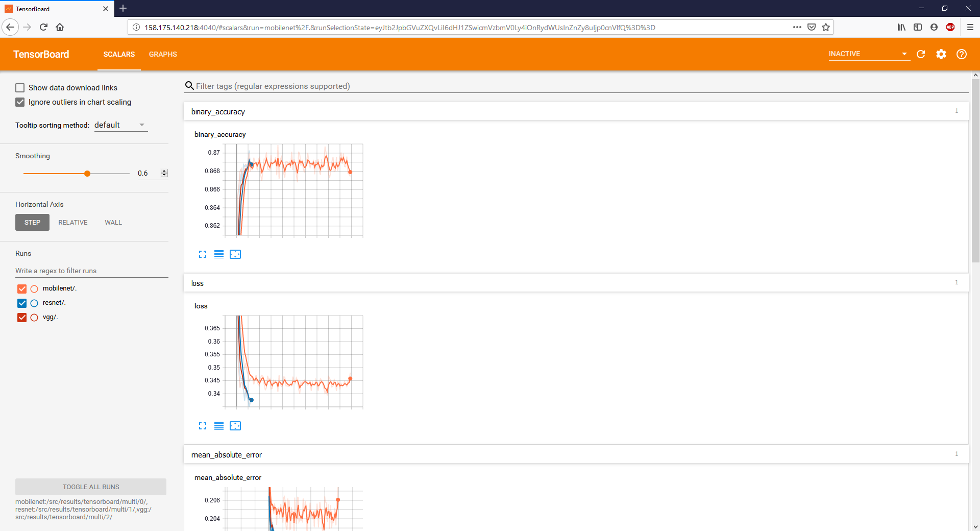
Task: Click the browser address bar URL
Action: click(x=400, y=28)
